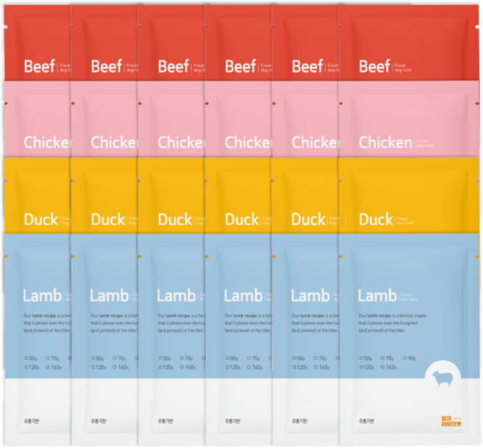Click the 'hungriest' line of Lamb description

388,323
